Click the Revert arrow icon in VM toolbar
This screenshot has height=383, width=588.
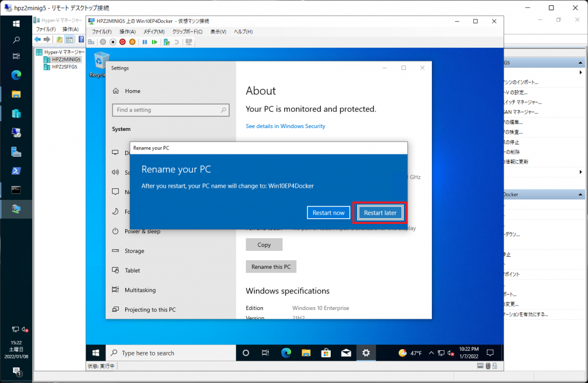click(x=177, y=42)
